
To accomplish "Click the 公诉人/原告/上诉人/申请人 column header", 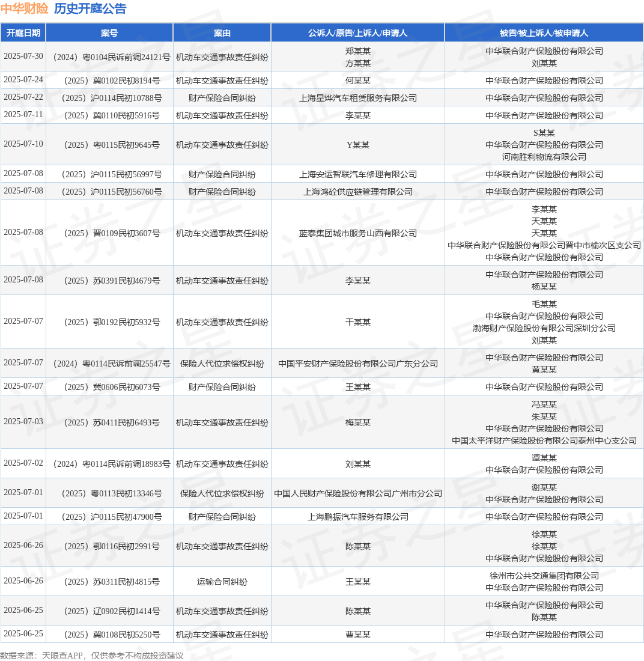I will 358,33.
